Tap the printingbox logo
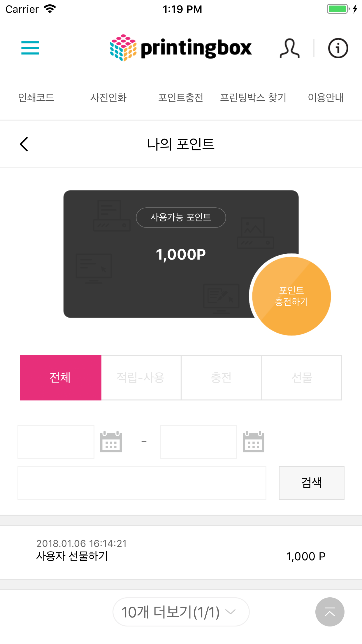 point(181,48)
